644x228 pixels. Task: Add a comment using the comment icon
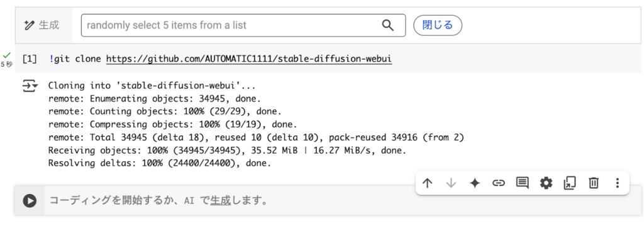pyautogui.click(x=522, y=183)
